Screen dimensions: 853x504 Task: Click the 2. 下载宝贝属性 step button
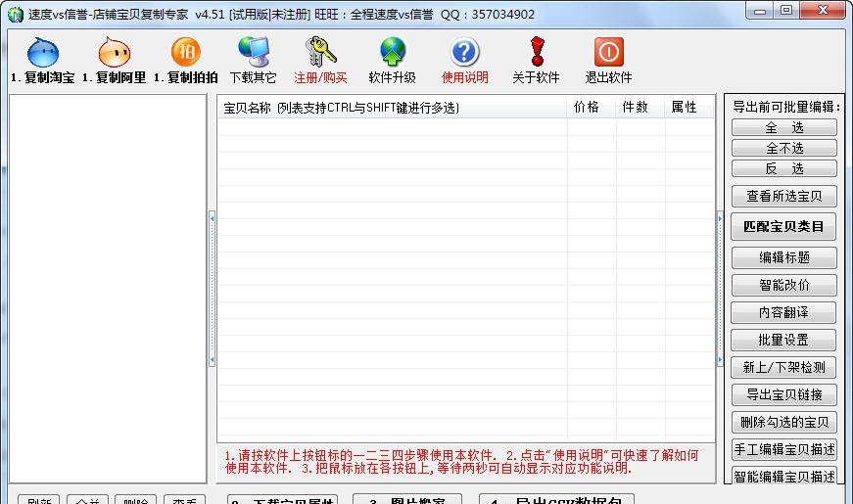(x=282, y=499)
